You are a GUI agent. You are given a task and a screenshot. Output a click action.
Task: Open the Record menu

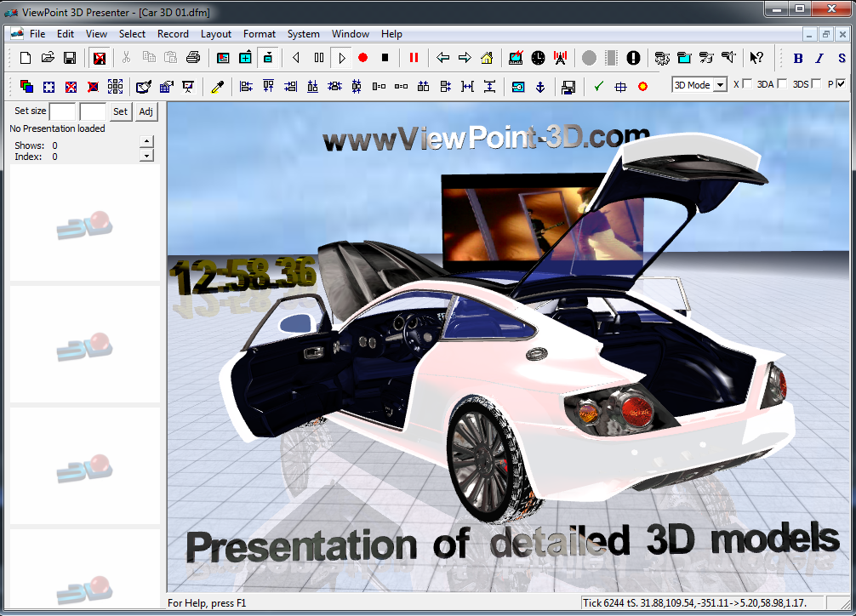173,34
